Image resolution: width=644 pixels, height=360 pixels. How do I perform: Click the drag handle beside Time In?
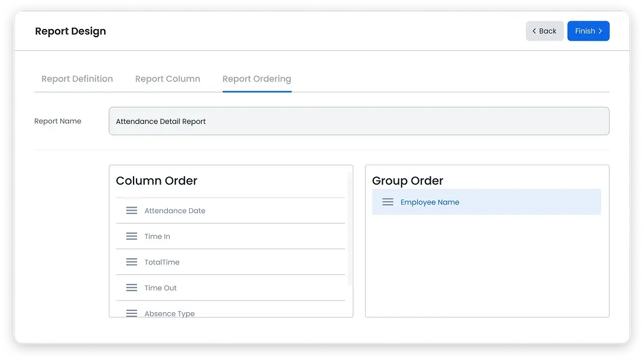click(x=131, y=237)
